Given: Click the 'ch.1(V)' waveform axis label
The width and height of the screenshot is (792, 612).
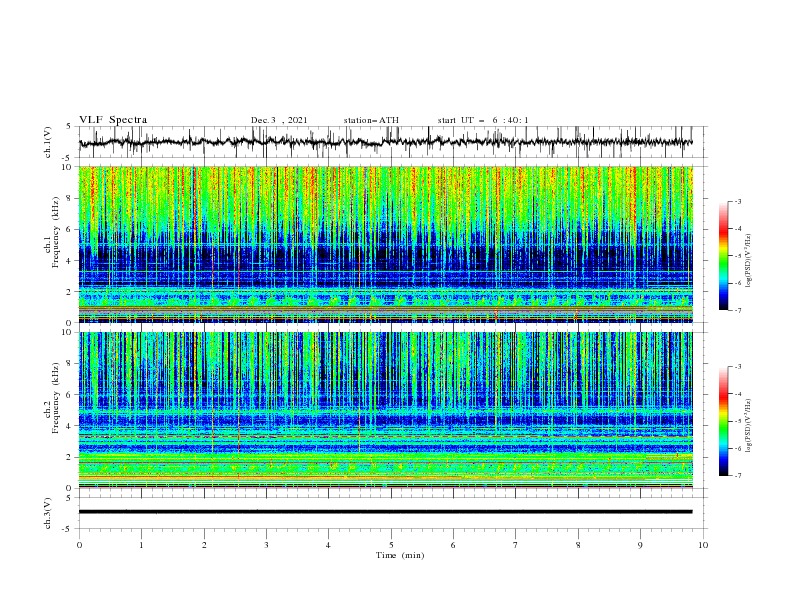Looking at the screenshot, I should [48, 142].
